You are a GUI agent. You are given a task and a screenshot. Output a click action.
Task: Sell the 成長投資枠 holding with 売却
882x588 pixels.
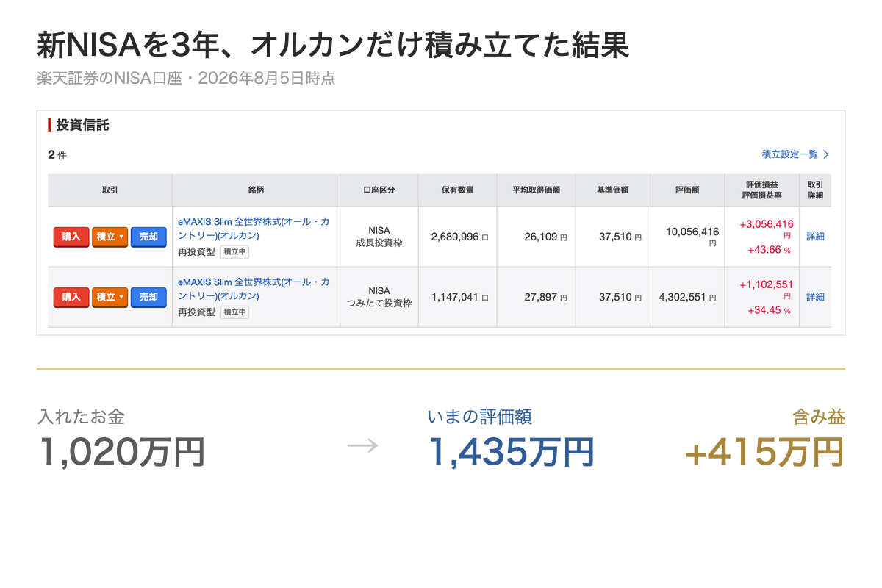point(148,237)
